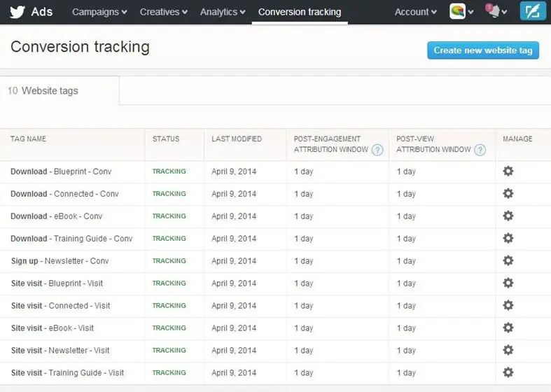
Task: Open Sign up - Newsletter - Conv tag name
Action: click(60, 261)
